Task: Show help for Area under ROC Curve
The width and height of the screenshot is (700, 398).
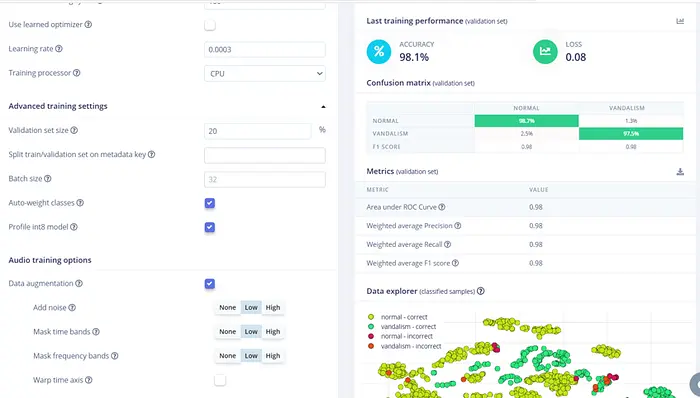Action: coord(442,207)
